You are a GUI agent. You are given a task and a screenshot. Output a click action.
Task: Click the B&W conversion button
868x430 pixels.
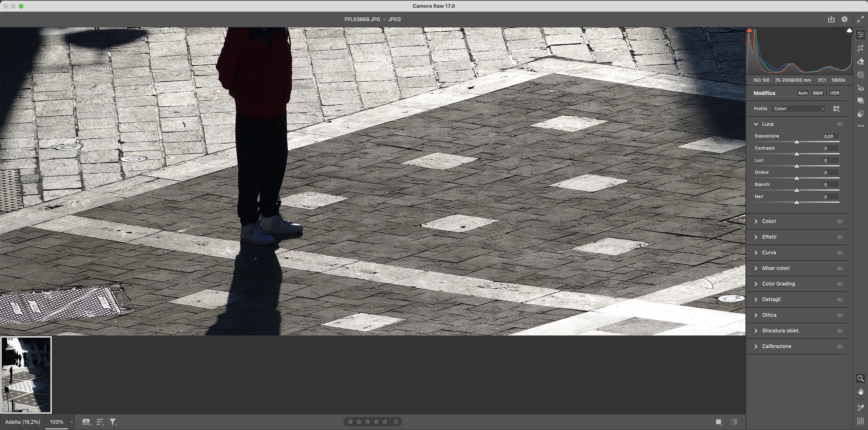point(818,93)
